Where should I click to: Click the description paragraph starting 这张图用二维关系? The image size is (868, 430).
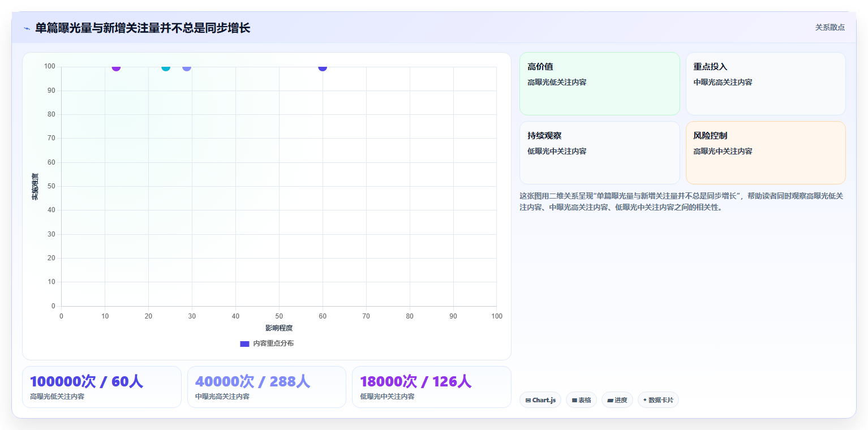682,201
